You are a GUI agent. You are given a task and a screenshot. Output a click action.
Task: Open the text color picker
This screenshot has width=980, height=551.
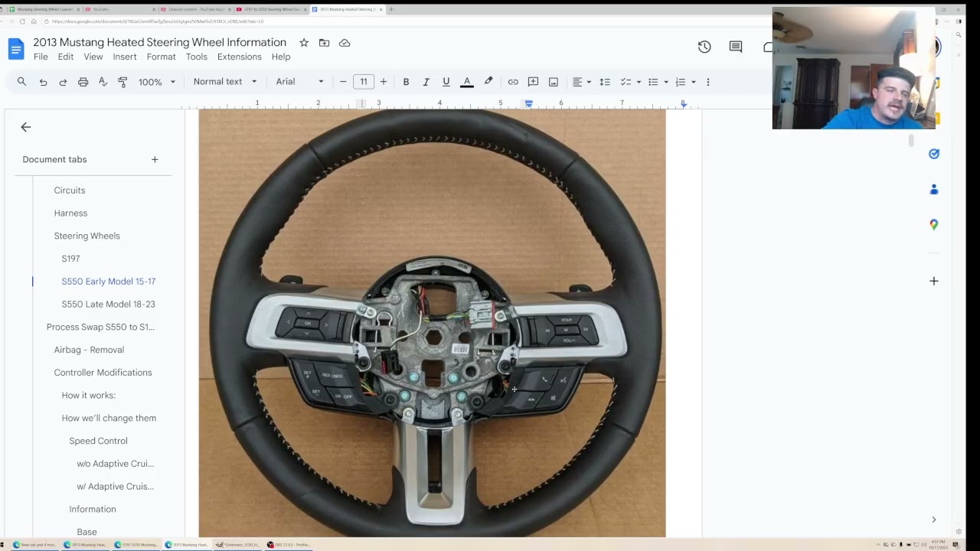tap(466, 82)
